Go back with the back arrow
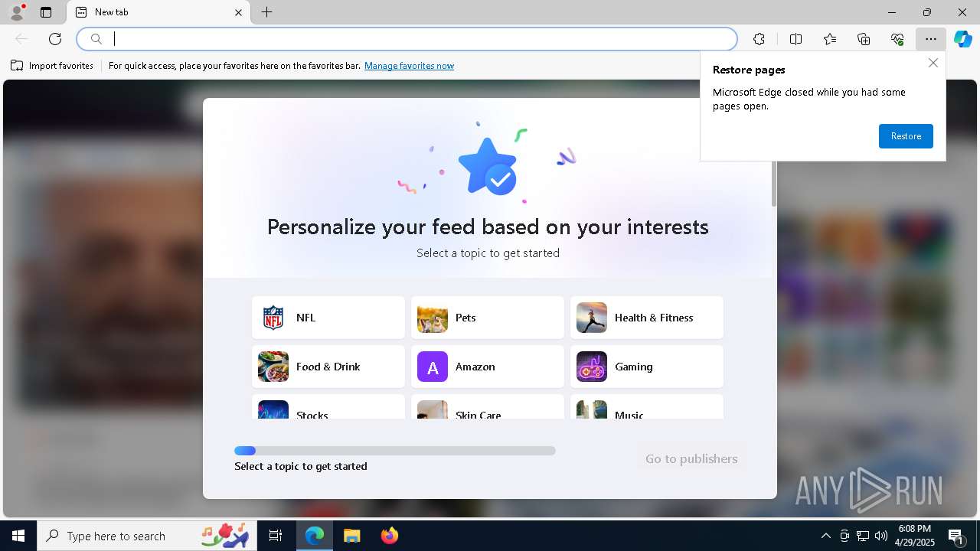980x551 pixels. tap(21, 39)
